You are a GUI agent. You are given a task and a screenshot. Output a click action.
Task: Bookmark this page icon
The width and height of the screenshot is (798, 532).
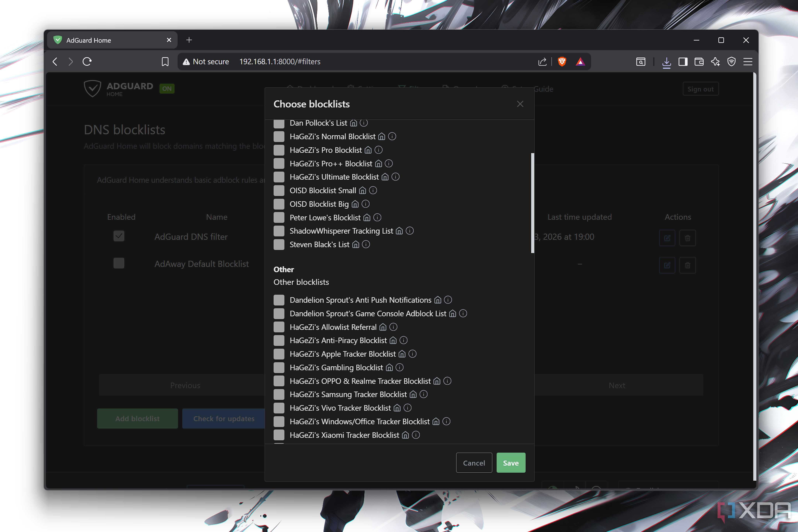(165, 61)
